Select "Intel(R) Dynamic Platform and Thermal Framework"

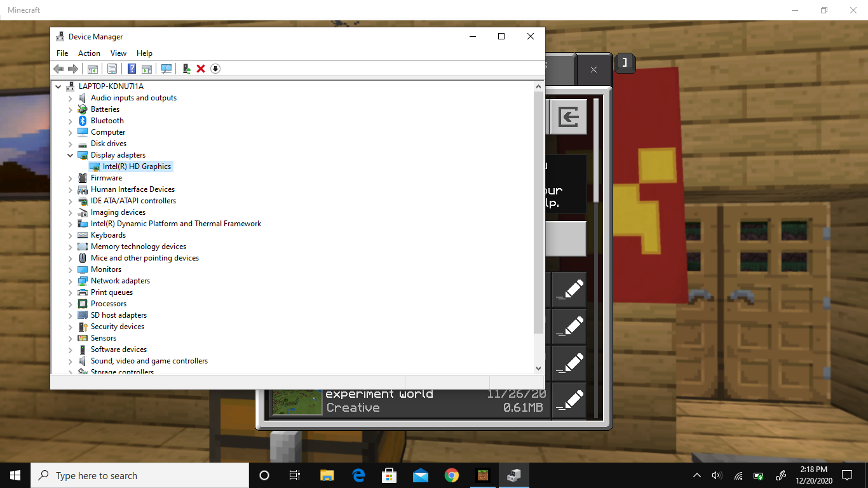tap(176, 224)
